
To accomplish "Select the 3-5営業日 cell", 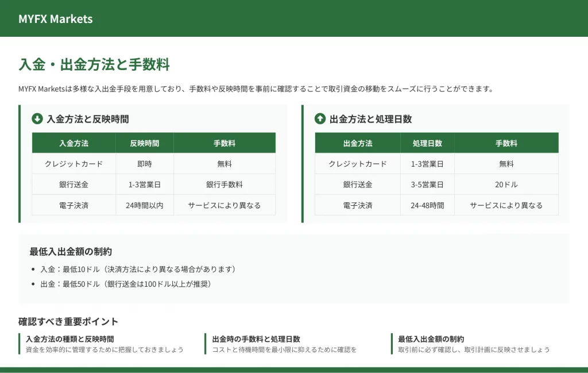I will [427, 184].
